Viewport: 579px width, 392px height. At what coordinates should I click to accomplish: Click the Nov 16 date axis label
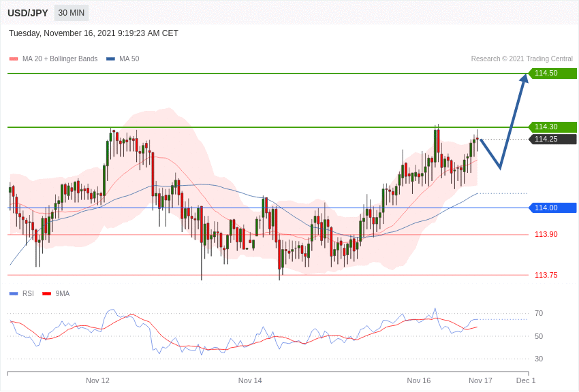(419, 380)
